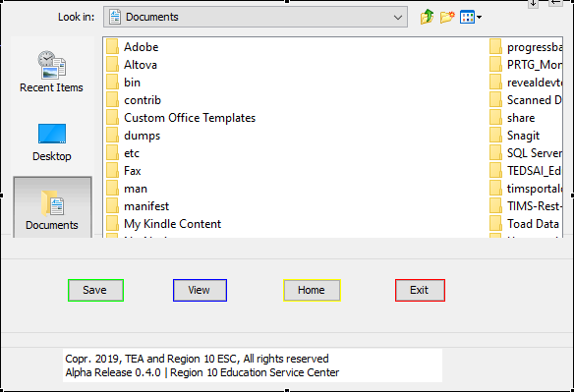
Task: Click the Save button
Action: tap(95, 290)
